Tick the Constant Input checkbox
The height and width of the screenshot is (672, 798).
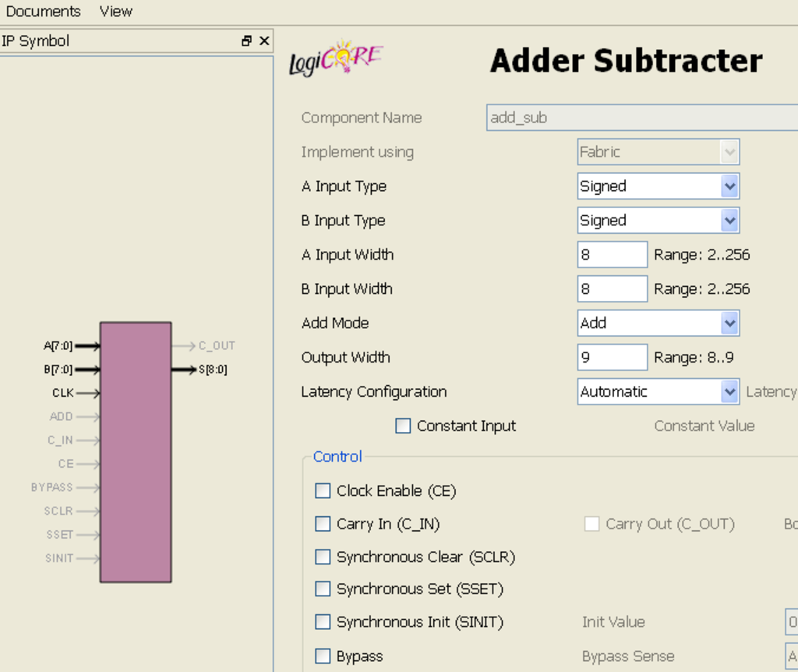[x=403, y=426]
